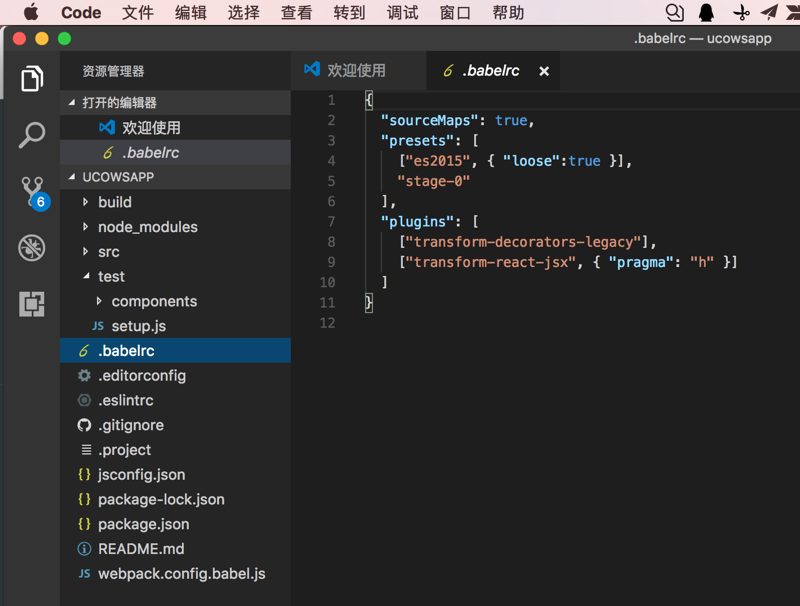Open the 编辑 menu
This screenshot has width=800, height=606.
(x=191, y=12)
